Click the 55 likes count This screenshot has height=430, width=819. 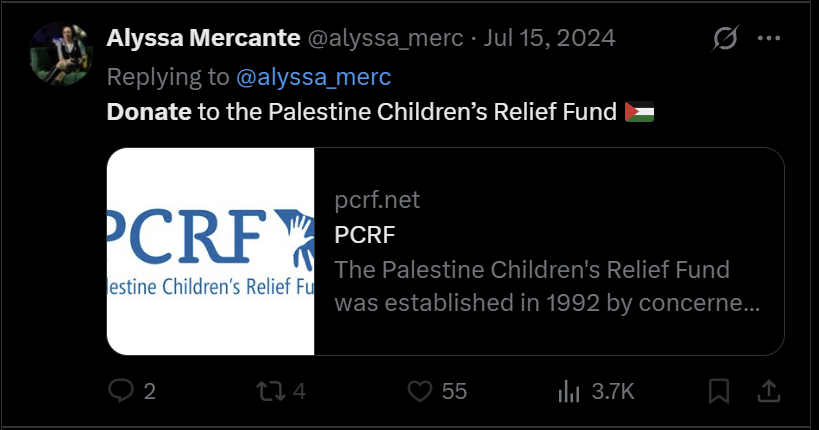454,391
